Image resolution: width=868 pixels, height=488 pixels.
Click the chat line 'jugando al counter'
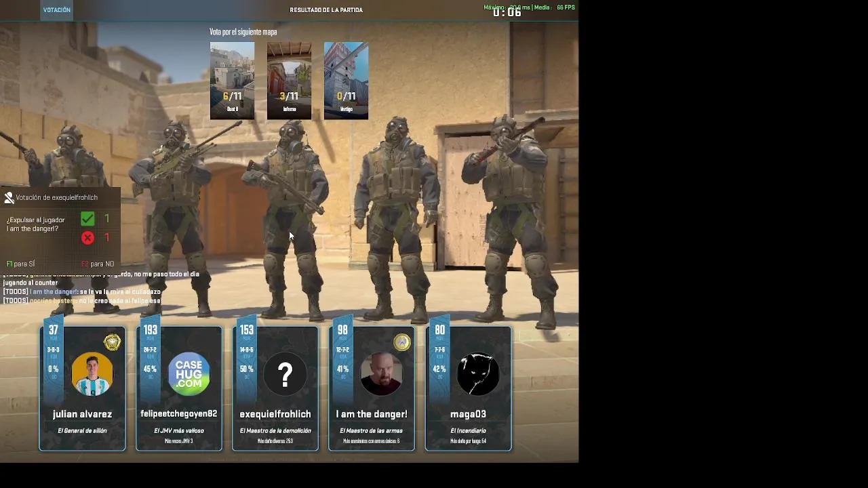(30, 283)
